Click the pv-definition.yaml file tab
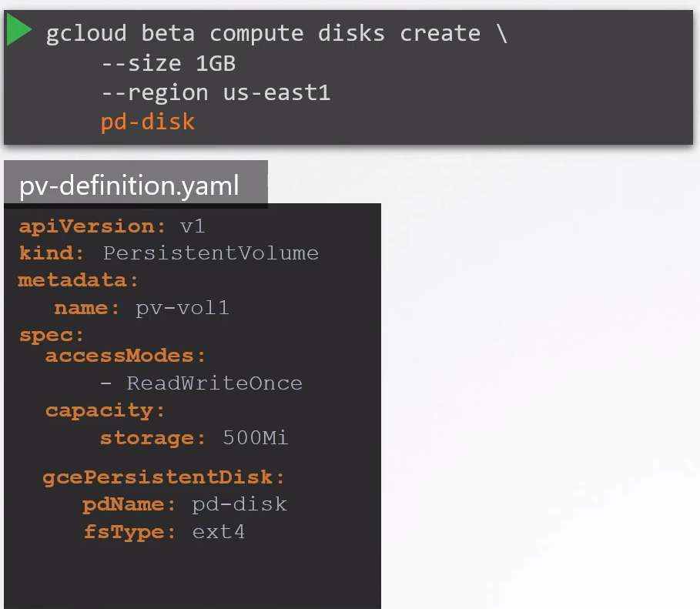The width and height of the screenshot is (700, 609). pyautogui.click(x=129, y=186)
